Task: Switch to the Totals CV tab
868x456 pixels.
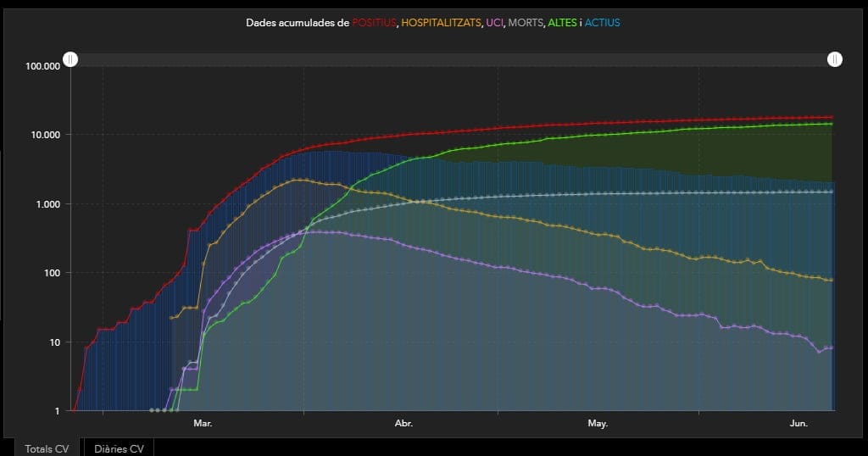Action: coord(47,448)
